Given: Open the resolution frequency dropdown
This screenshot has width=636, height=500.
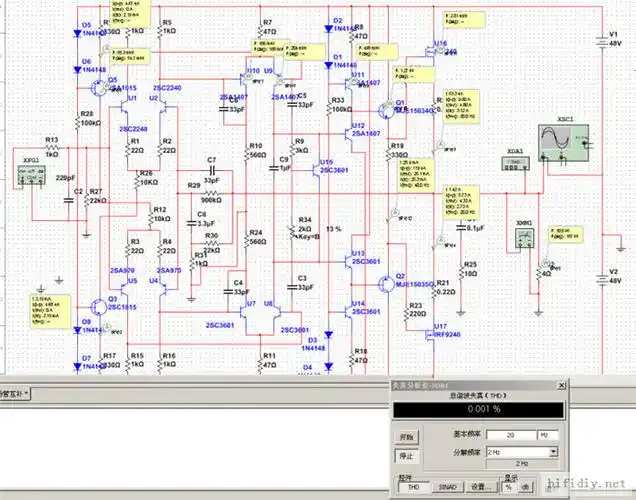Looking at the screenshot, I should [553, 452].
